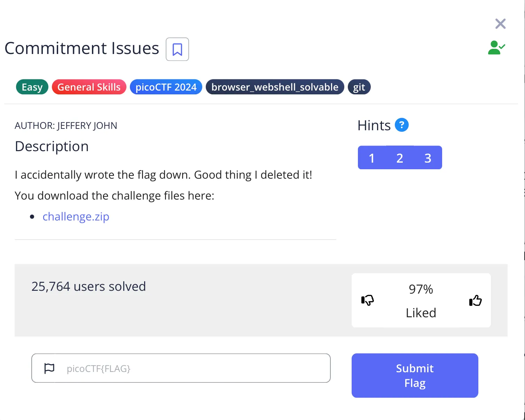Select the browser_webshell_solvable tag

tap(275, 87)
